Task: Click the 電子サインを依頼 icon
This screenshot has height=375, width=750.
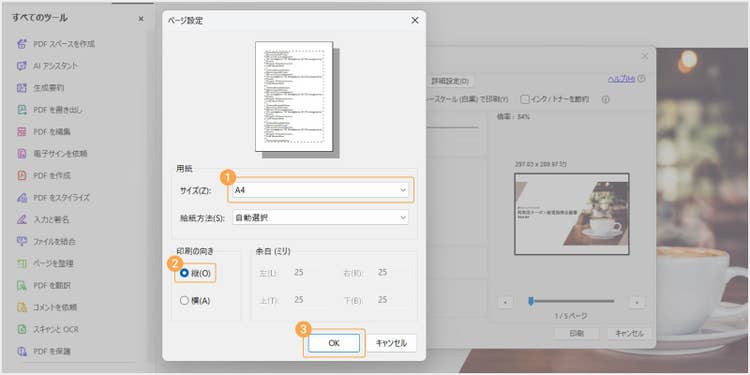Action: [x=22, y=154]
